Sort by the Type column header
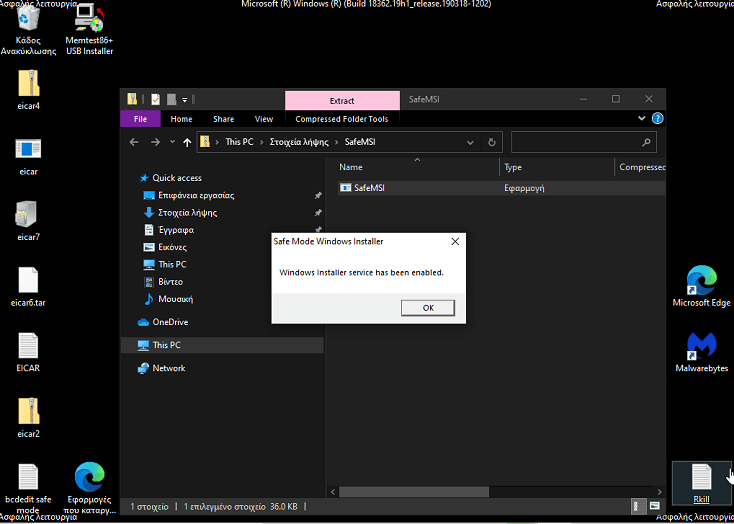Image resolution: width=734 pixels, height=524 pixels. tap(513, 167)
